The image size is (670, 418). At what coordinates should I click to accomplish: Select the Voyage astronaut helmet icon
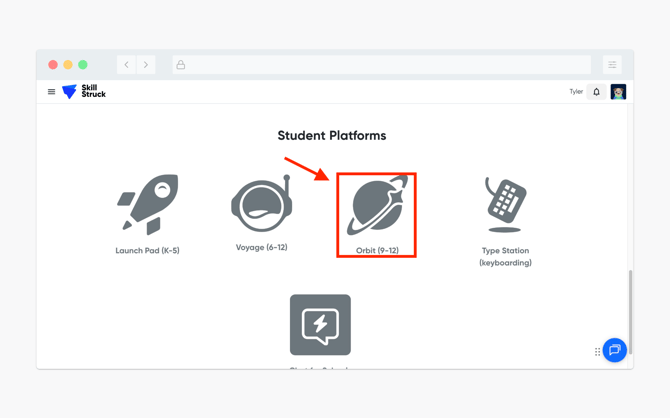tap(262, 203)
